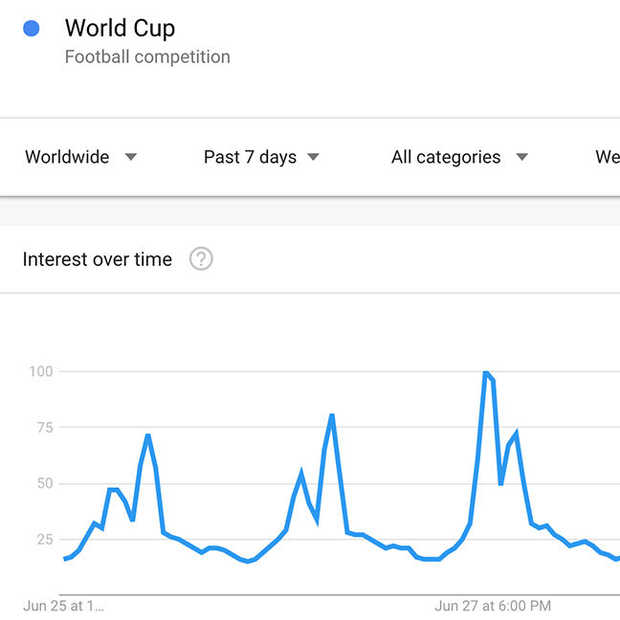Image resolution: width=620 pixels, height=620 pixels.
Task: Click the Past 7 days filter label
Action: coord(250,157)
